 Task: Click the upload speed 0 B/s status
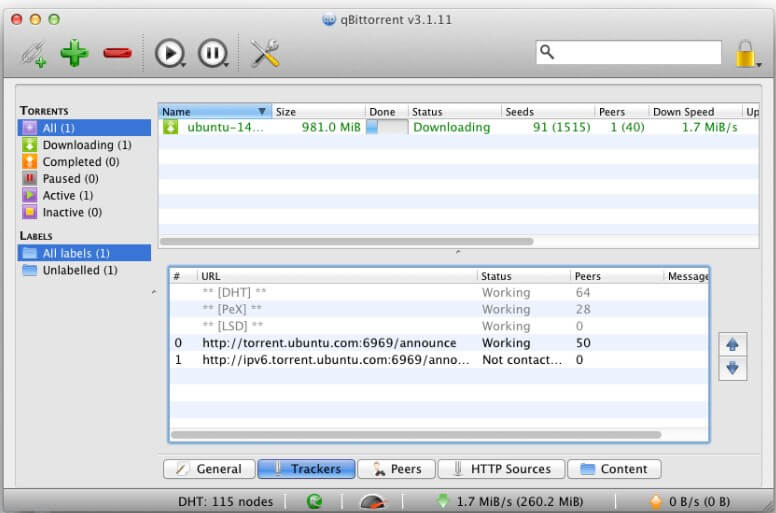click(x=690, y=502)
